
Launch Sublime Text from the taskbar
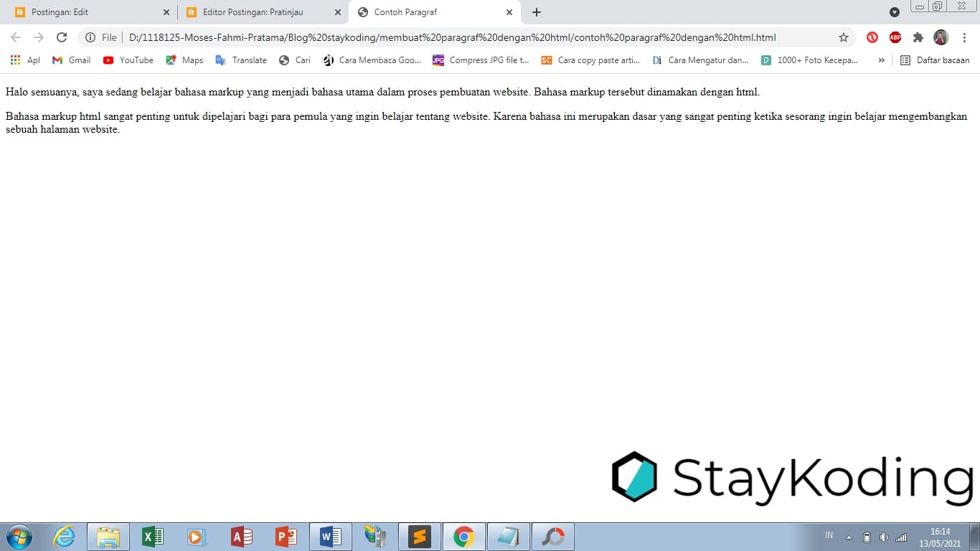click(419, 536)
